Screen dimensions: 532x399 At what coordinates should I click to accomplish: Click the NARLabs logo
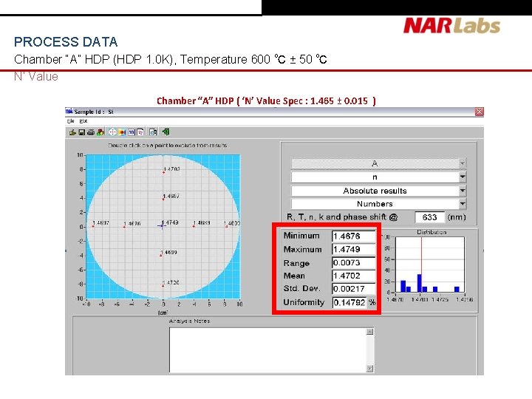451,26
